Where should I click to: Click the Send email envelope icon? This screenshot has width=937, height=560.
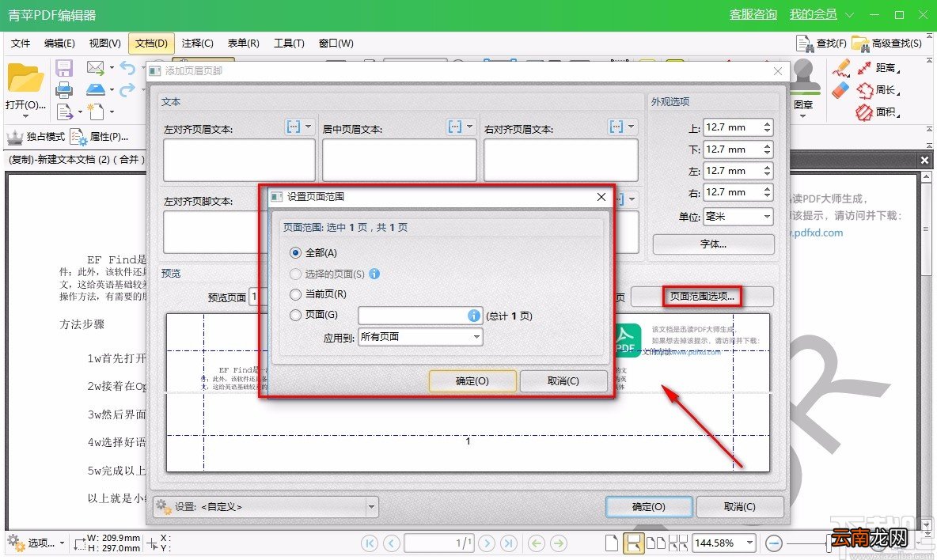(95, 67)
